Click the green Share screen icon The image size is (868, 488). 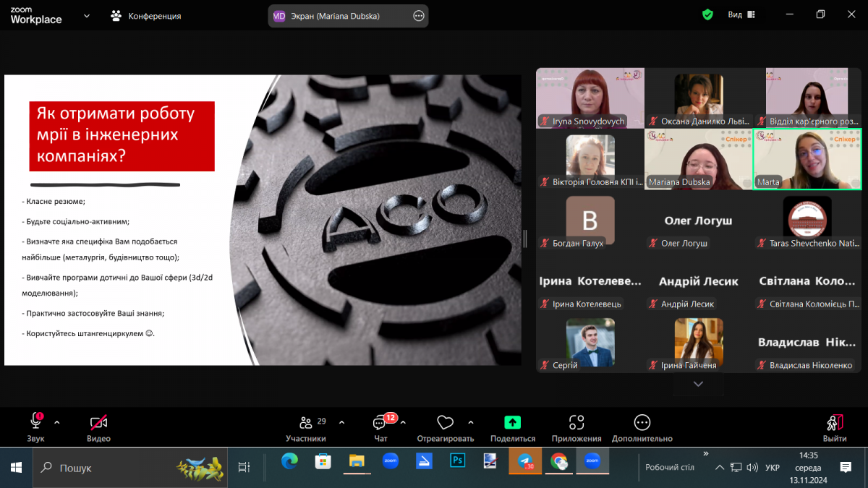pos(512,423)
